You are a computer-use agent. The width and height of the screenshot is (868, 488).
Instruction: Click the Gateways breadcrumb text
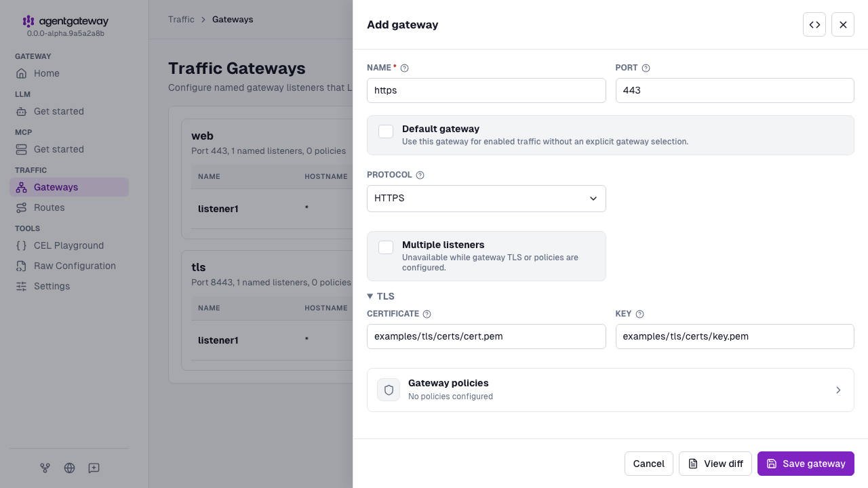point(233,20)
